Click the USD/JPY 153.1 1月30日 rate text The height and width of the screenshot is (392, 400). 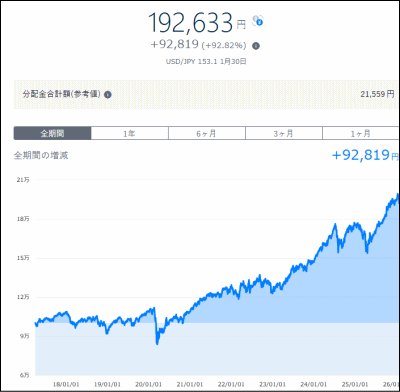(x=206, y=62)
